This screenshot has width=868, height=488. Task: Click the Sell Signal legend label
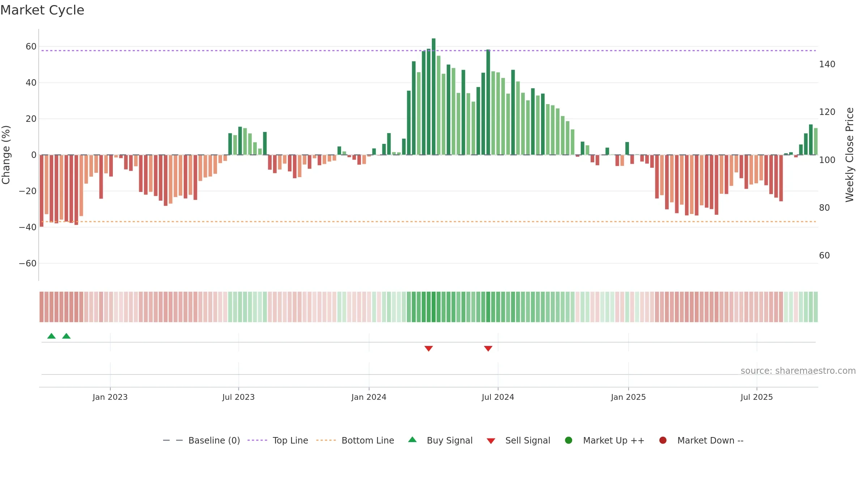[528, 440]
